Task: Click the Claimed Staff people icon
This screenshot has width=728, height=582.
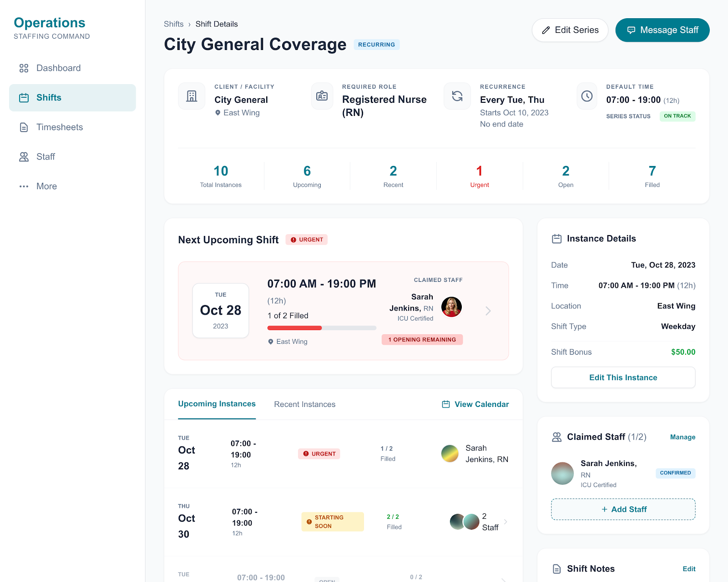Action: point(556,437)
